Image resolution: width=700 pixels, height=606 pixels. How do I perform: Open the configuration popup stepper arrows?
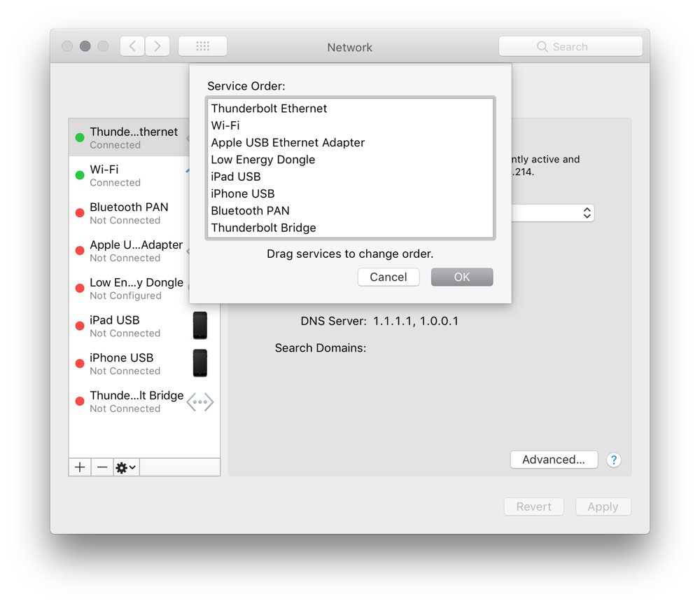coord(587,213)
